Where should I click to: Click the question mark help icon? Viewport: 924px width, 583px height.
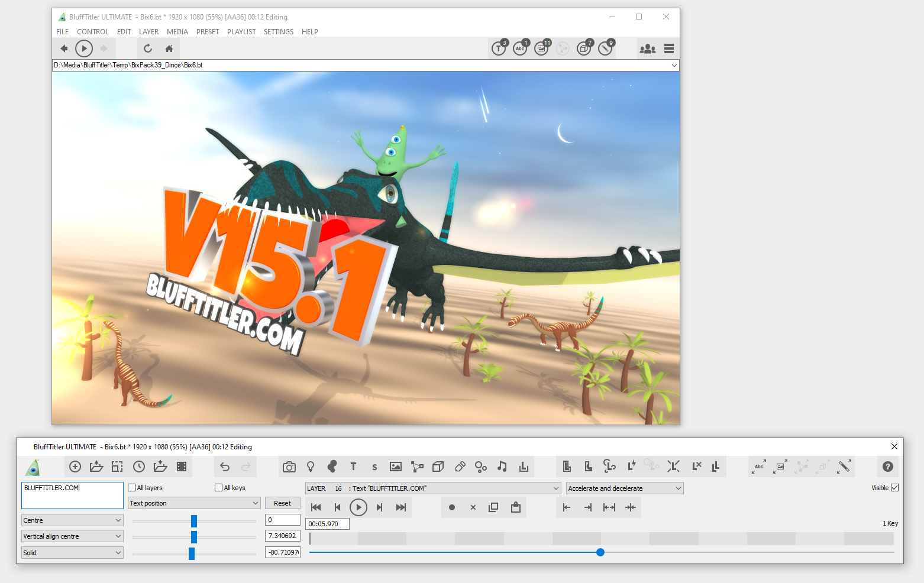887,467
